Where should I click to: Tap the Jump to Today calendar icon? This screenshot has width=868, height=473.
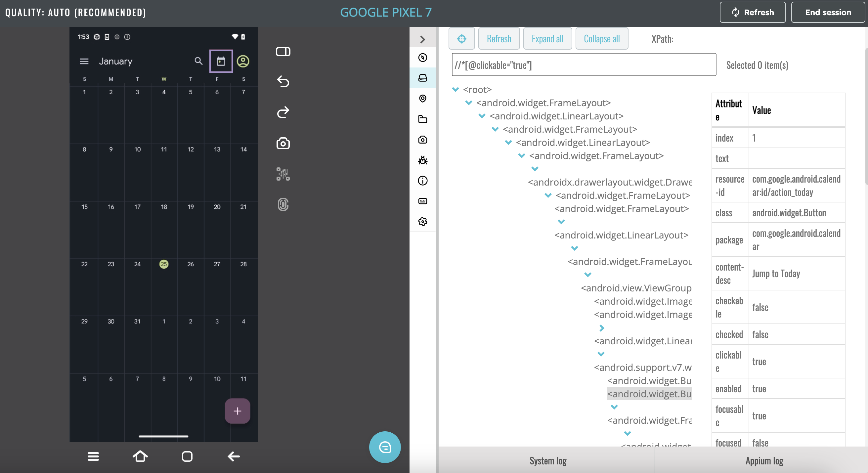tap(221, 61)
